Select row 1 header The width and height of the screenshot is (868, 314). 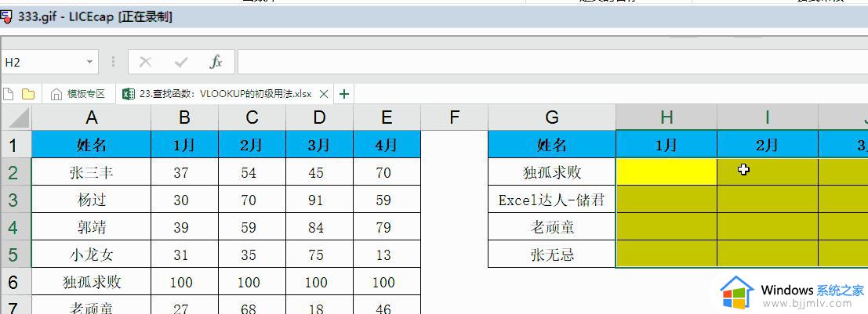(16, 144)
